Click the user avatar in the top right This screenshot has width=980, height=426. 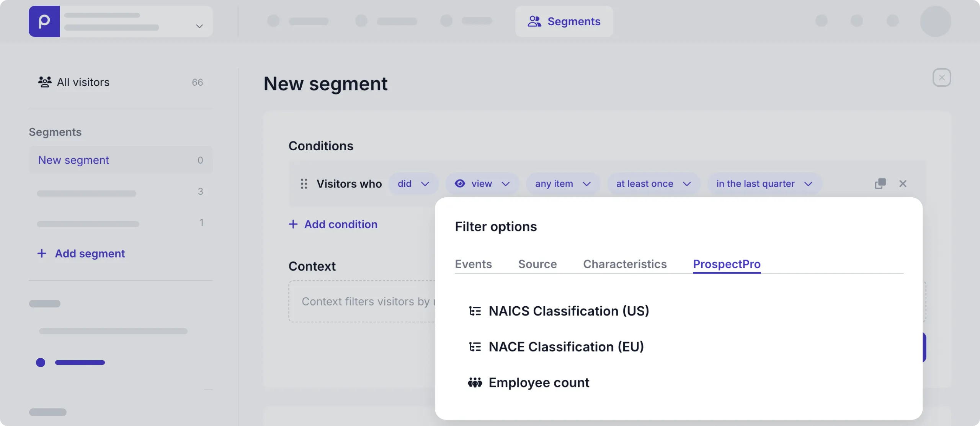click(935, 21)
